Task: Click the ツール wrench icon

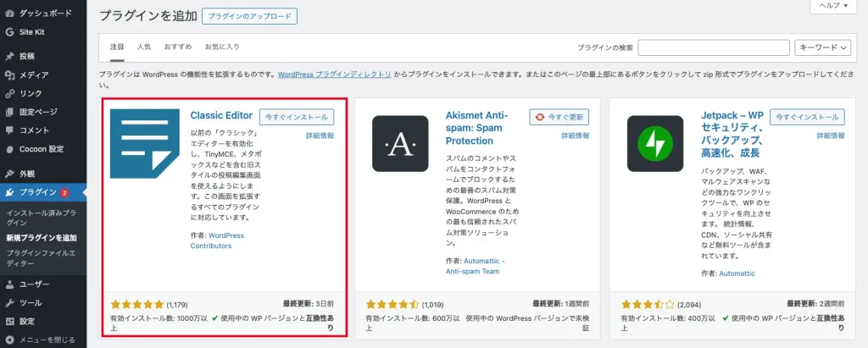Action: (x=8, y=302)
